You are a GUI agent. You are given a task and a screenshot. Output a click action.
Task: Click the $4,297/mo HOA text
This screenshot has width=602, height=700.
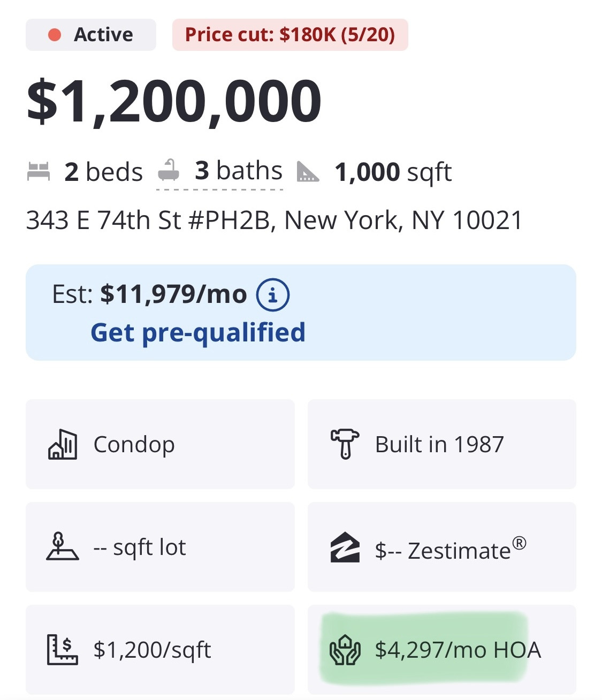click(458, 650)
